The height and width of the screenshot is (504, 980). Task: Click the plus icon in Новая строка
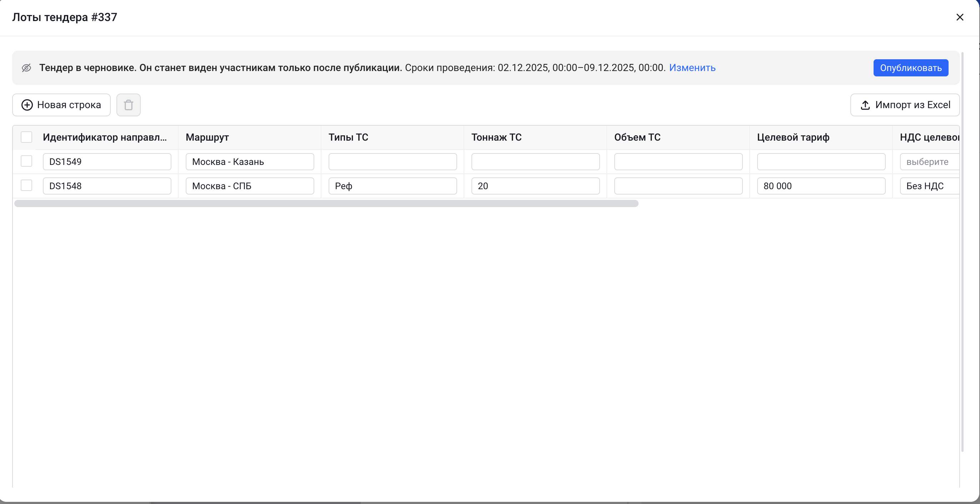(27, 105)
